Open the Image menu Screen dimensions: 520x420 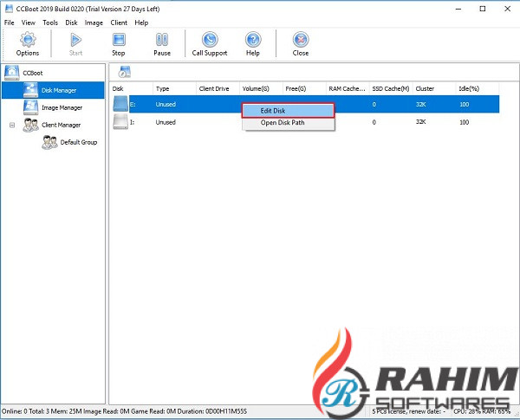94,23
